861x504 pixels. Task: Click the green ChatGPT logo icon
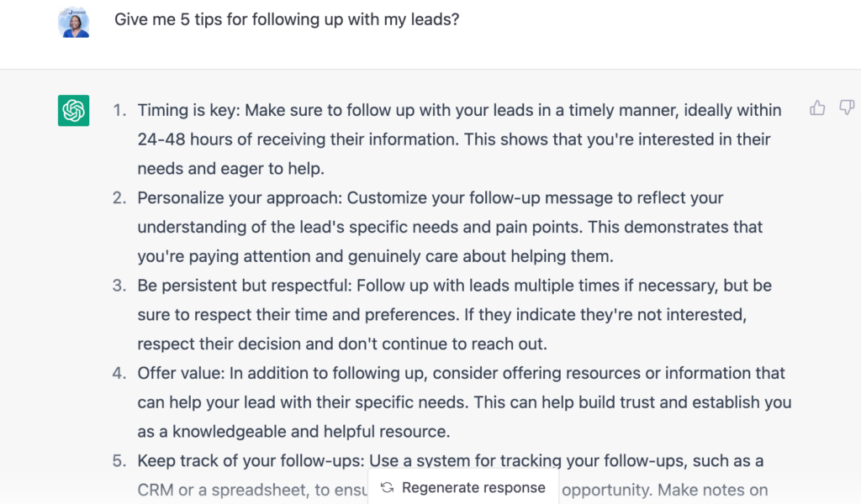pyautogui.click(x=74, y=111)
